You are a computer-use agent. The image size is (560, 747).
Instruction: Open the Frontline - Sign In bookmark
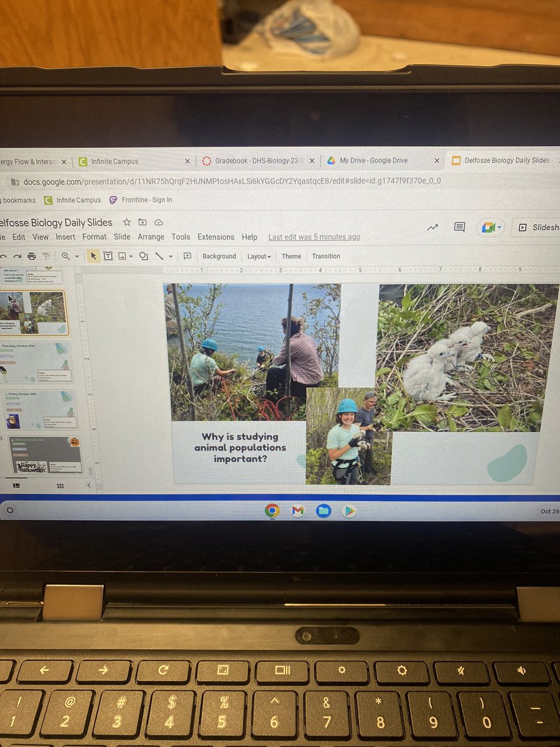click(141, 200)
